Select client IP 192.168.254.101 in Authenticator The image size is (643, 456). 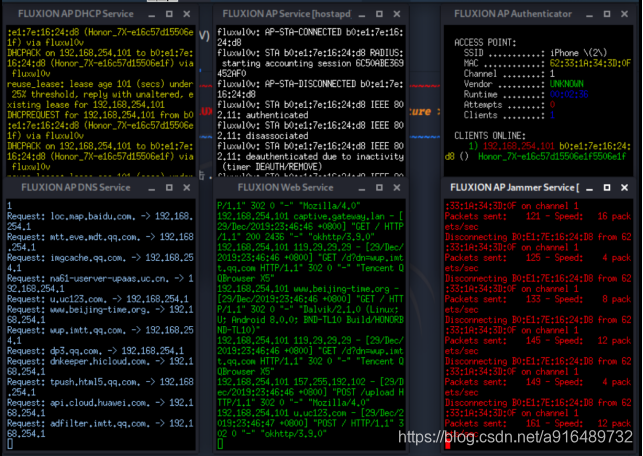(x=518, y=146)
